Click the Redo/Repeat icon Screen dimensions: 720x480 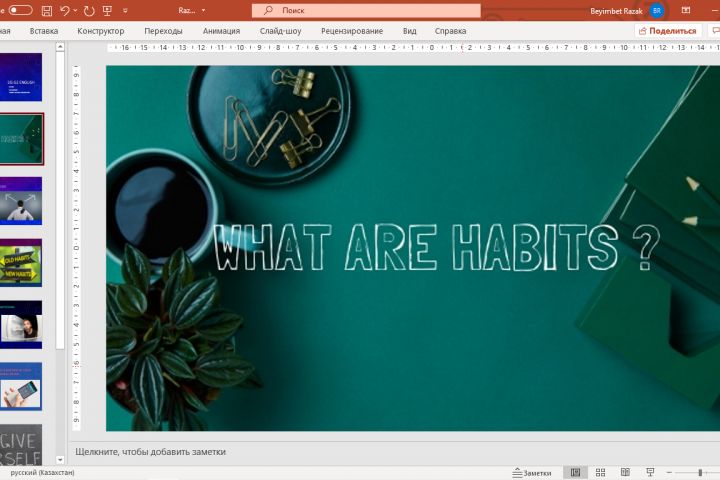[x=89, y=11]
